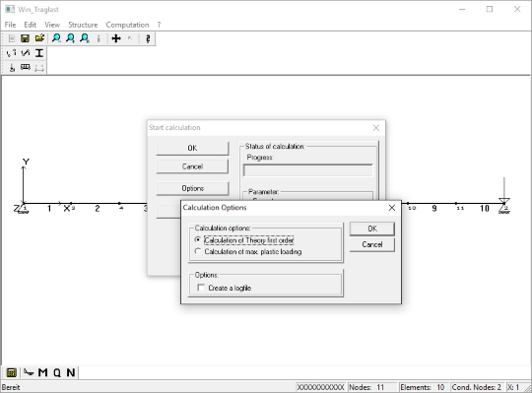Image resolution: width=532 pixels, height=393 pixels.
Task: Show normal force diagram N
Action: point(71,372)
